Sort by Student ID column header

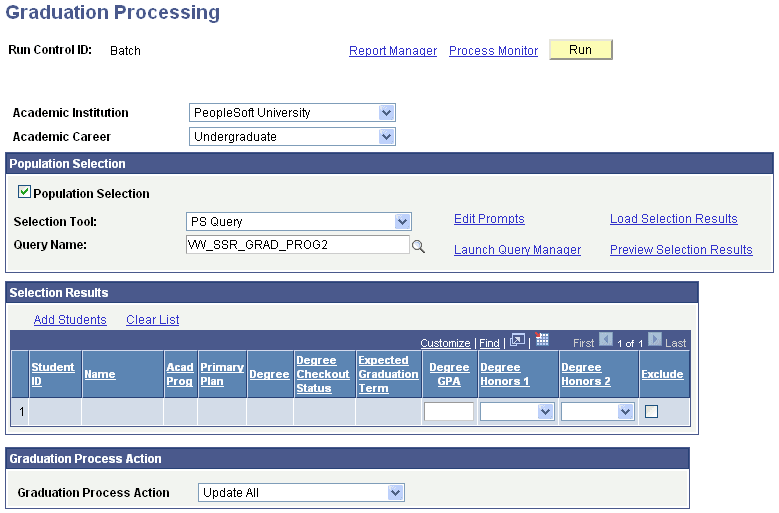tap(53, 374)
